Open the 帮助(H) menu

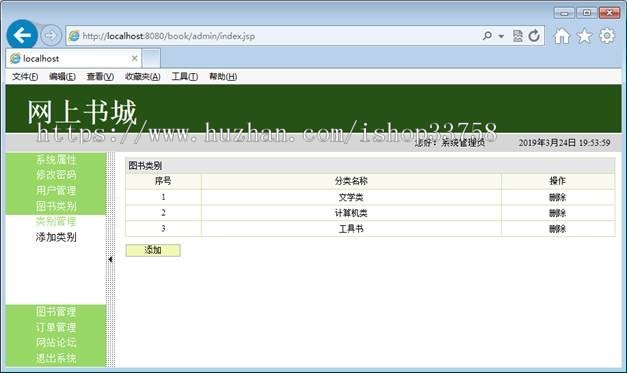[x=223, y=77]
